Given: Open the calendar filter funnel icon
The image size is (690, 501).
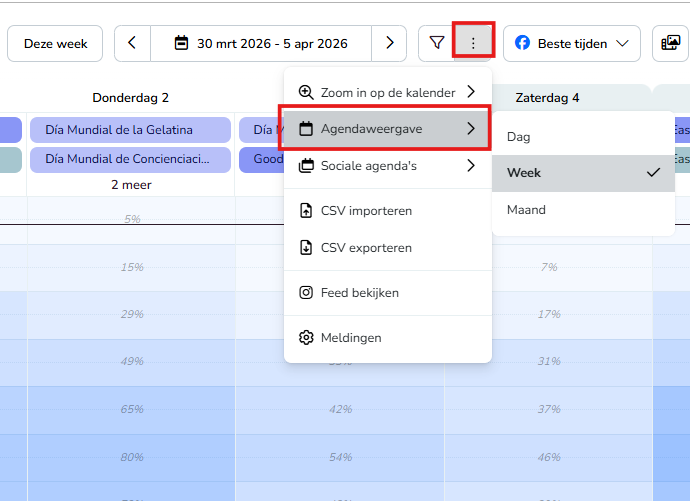Looking at the screenshot, I should click(437, 43).
